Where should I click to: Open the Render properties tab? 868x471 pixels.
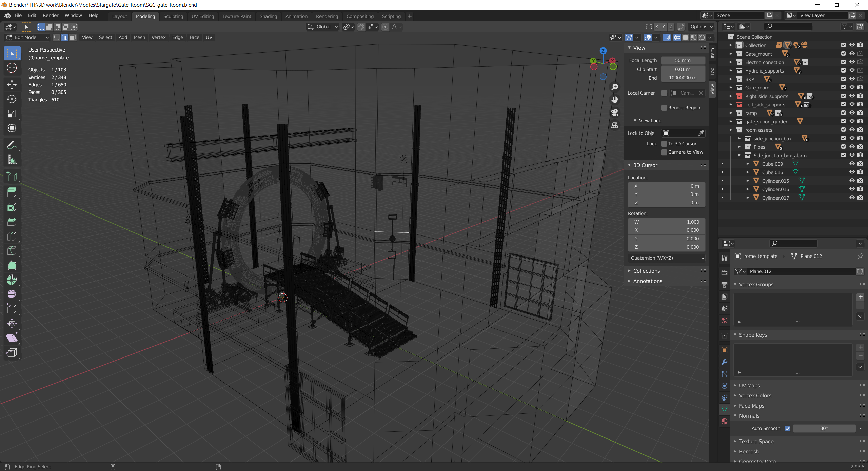point(725,272)
